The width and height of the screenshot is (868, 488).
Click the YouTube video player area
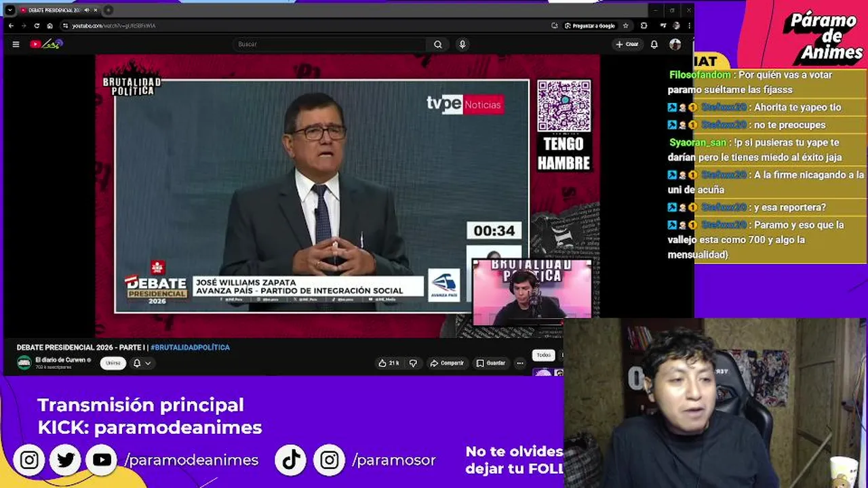pyautogui.click(x=347, y=196)
